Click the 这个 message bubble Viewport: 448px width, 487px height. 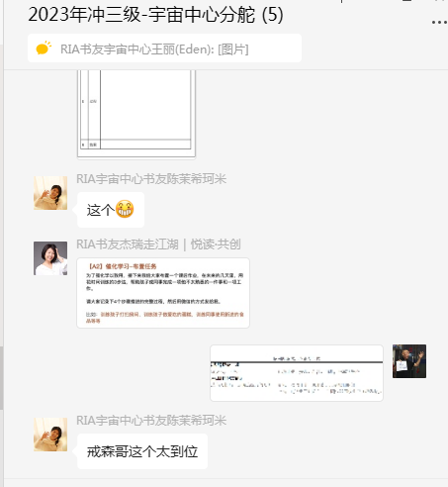(x=111, y=210)
